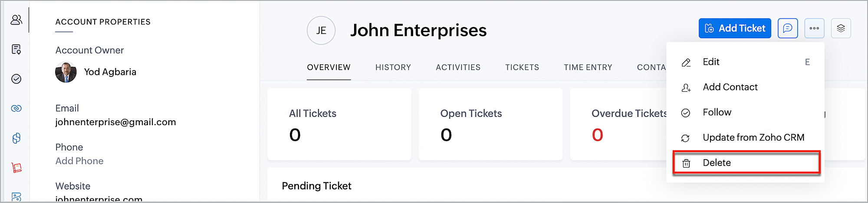Click the JE account avatar
Viewport: 868px width, 203px height.
[321, 30]
